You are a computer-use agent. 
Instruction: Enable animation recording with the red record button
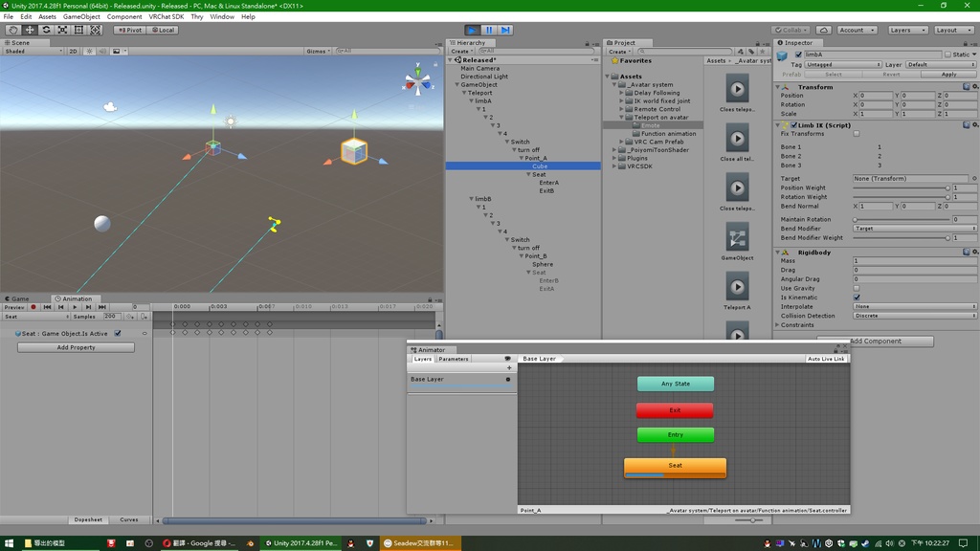33,307
